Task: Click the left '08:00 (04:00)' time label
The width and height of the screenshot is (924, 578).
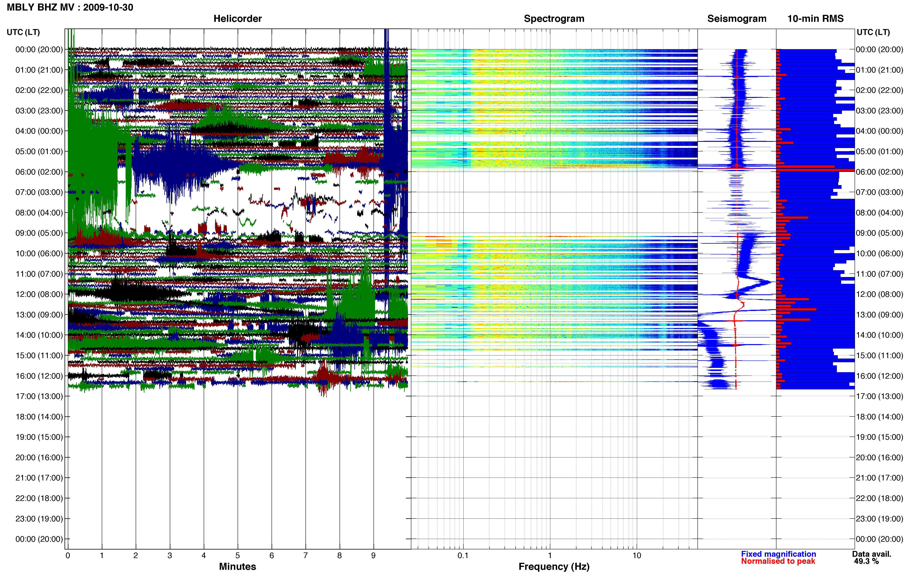Action: pos(39,213)
